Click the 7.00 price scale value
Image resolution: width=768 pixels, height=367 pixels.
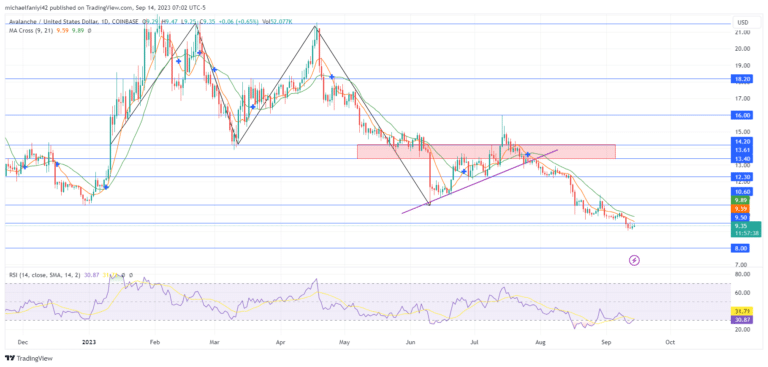(740, 265)
